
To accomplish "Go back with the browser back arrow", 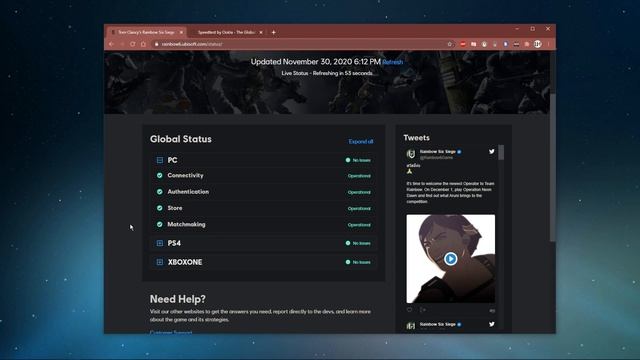I will 111,44.
